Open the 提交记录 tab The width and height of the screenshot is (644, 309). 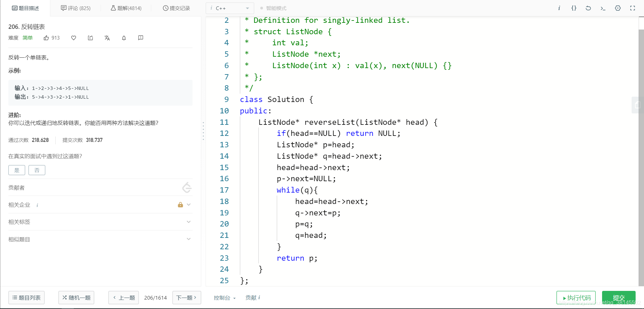pyautogui.click(x=176, y=8)
